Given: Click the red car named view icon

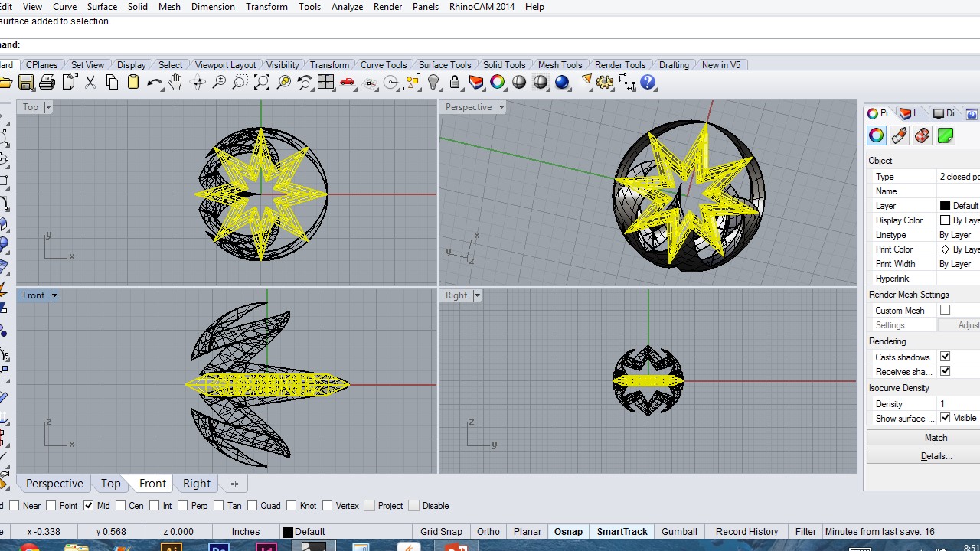Looking at the screenshot, I should point(348,82).
